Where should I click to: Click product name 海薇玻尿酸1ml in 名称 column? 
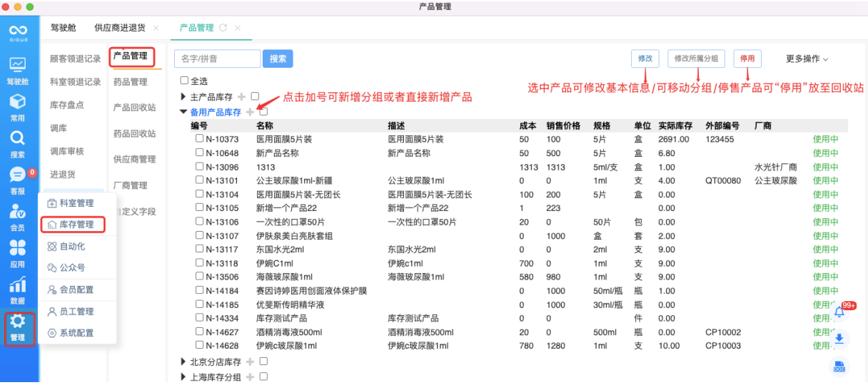tap(284, 277)
